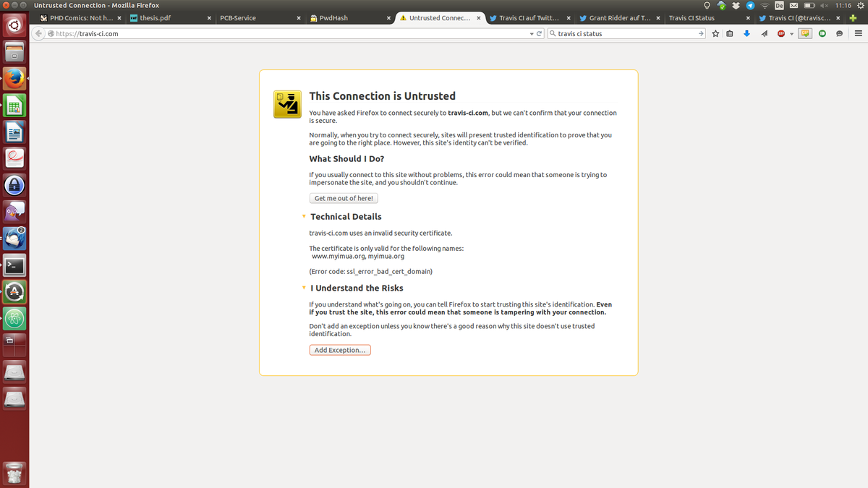Open the PDF reader in the launcher
The image size is (868, 488).
coord(14,159)
